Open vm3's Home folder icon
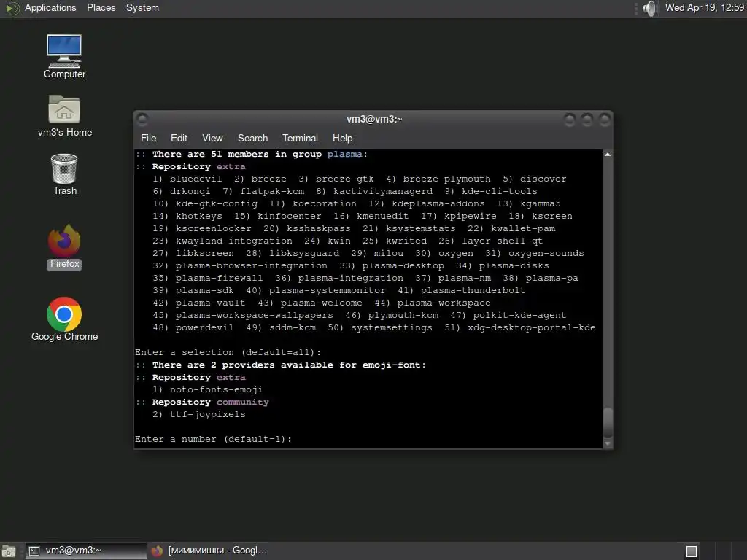Viewport: 747px width, 560px height. pyautogui.click(x=64, y=116)
